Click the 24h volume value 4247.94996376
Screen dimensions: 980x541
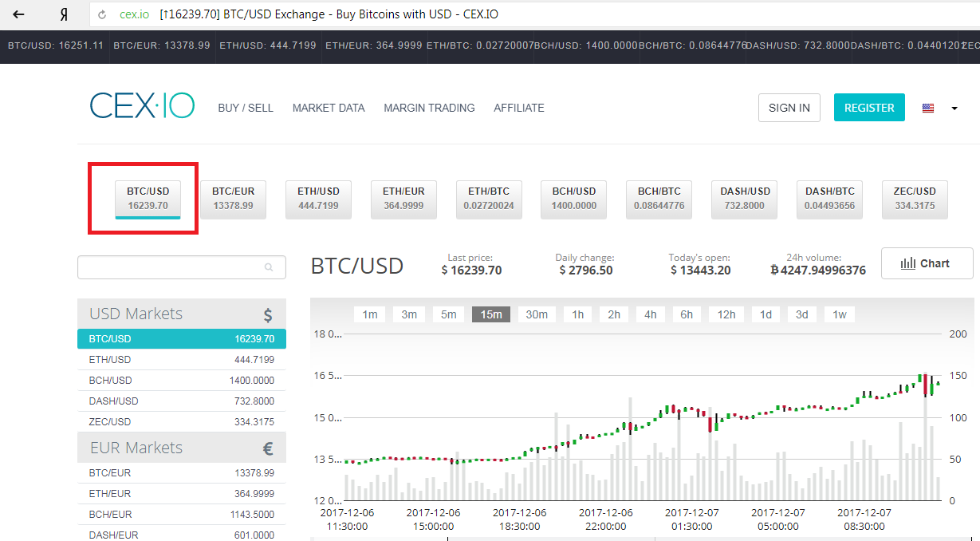(818, 270)
